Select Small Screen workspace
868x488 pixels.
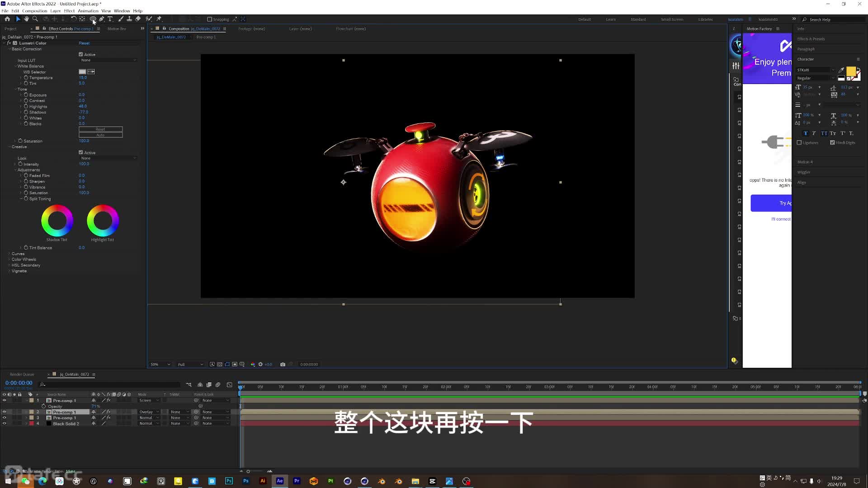pos(672,19)
